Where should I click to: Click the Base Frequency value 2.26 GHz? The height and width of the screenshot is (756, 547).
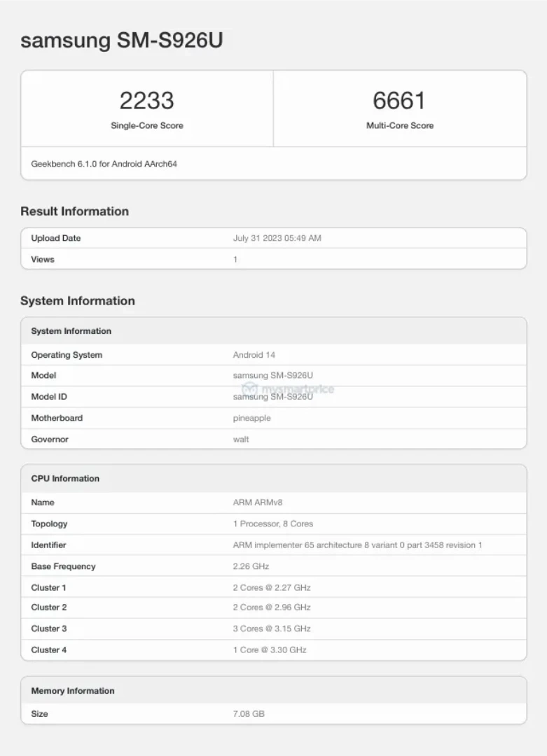click(x=251, y=566)
